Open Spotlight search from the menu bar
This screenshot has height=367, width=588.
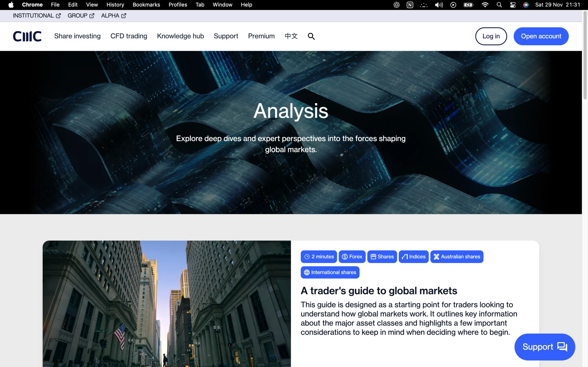[499, 5]
